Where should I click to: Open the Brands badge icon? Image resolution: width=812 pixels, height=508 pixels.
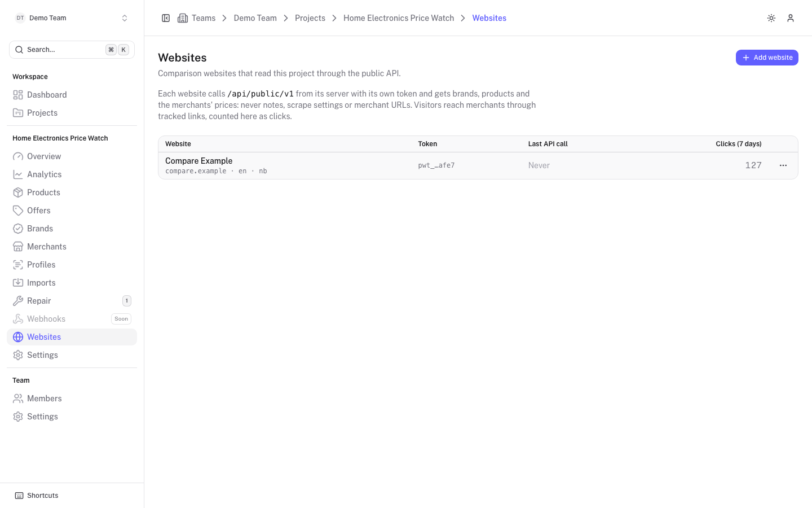tap(18, 229)
